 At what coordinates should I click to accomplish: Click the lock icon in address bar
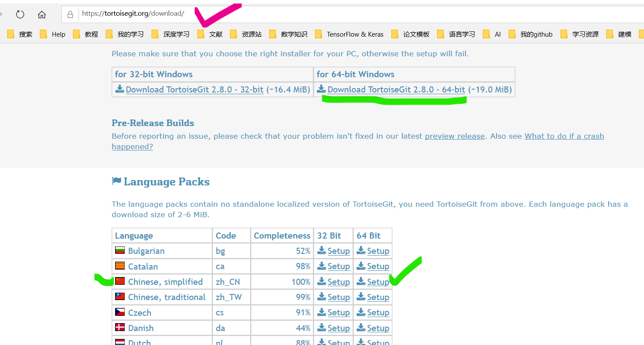(x=70, y=14)
